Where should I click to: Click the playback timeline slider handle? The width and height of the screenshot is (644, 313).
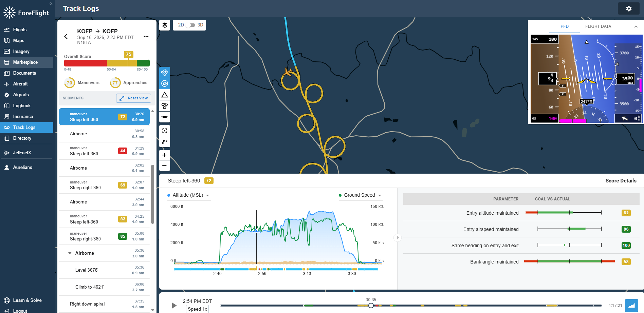tap(371, 306)
